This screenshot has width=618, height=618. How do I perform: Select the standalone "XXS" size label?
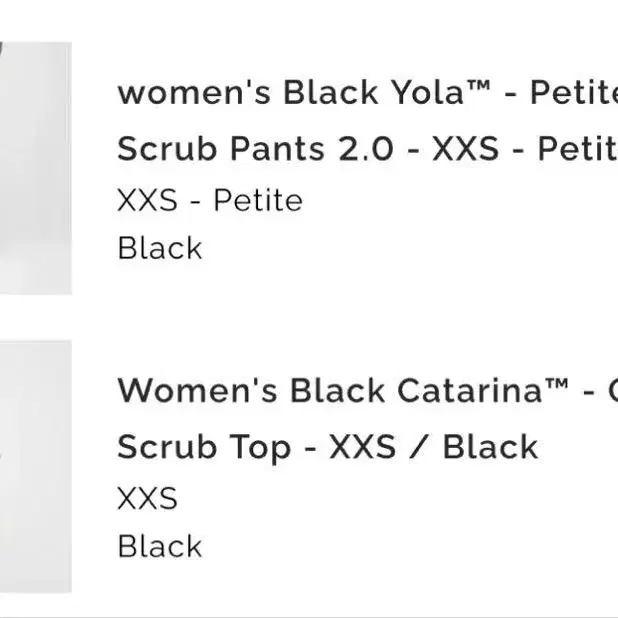(x=147, y=498)
